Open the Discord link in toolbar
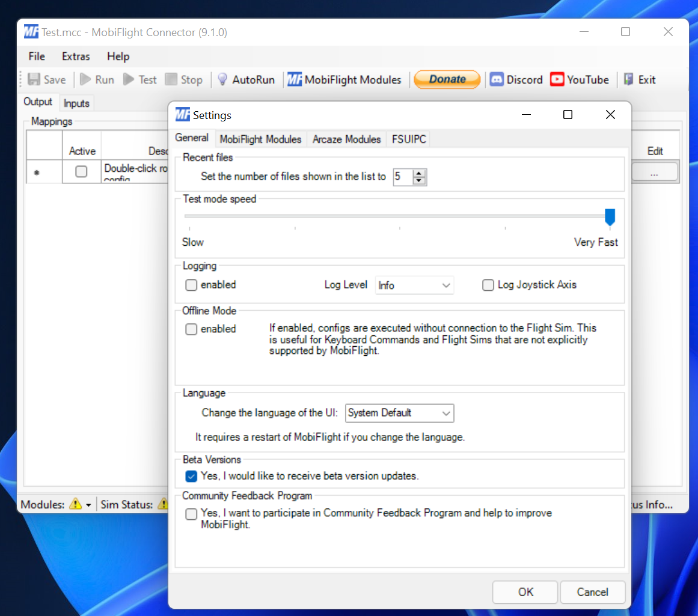 516,80
